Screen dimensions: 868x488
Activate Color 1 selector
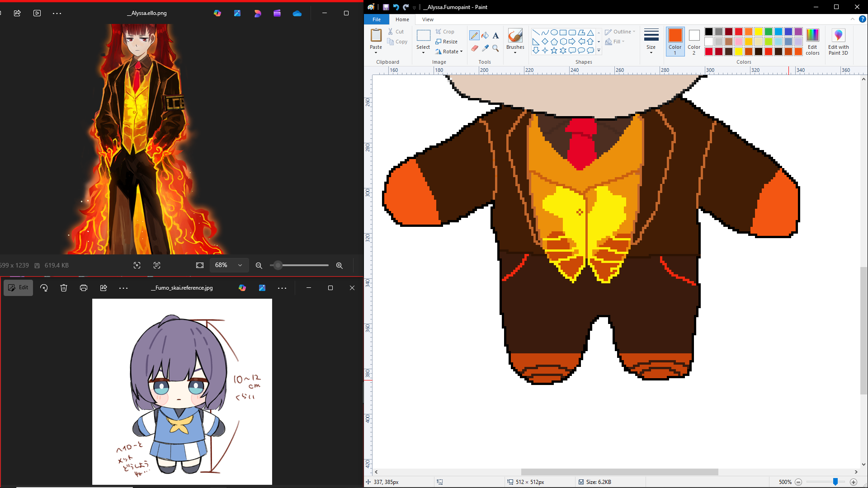[675, 41]
